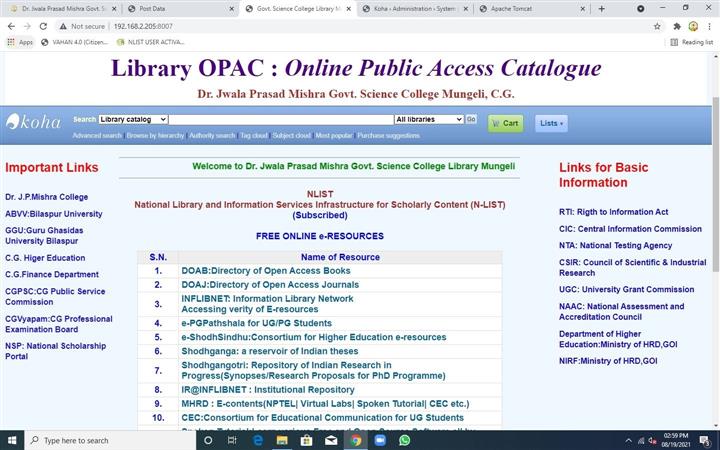Open Authority search link
This screenshot has width=720, height=450.
tap(212, 135)
